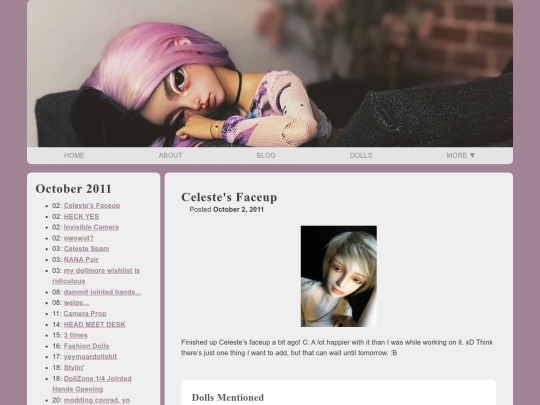Click the welps... post link
Screen dimensions: 540x405
[76, 303]
